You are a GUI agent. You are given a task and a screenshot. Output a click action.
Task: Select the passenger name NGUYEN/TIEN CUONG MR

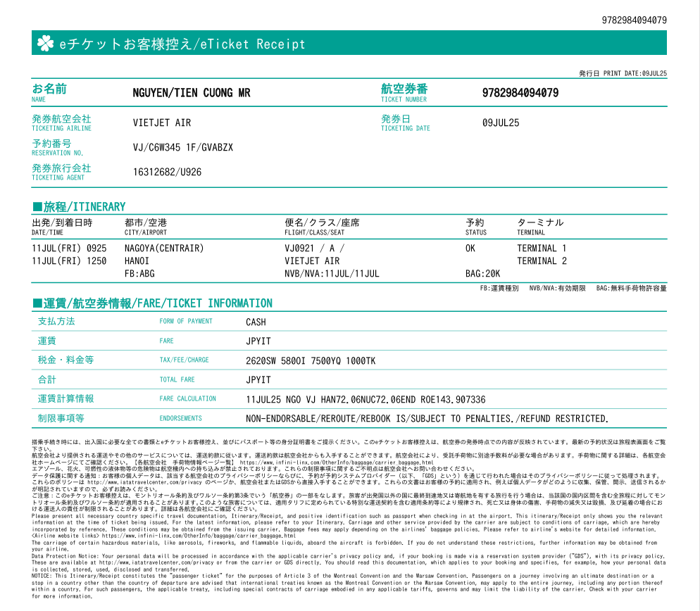pos(191,93)
